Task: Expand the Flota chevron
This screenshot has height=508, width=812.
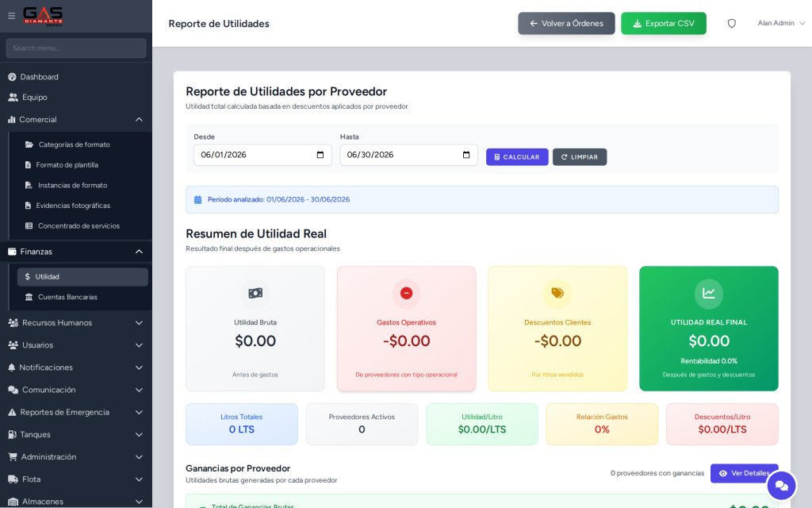Action: click(x=139, y=479)
